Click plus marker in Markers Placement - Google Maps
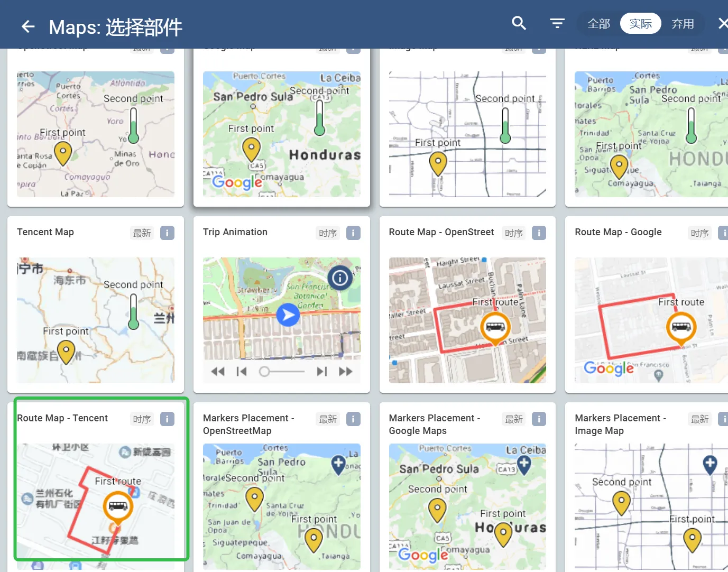Screen dimensions: 728x572 tap(524, 465)
